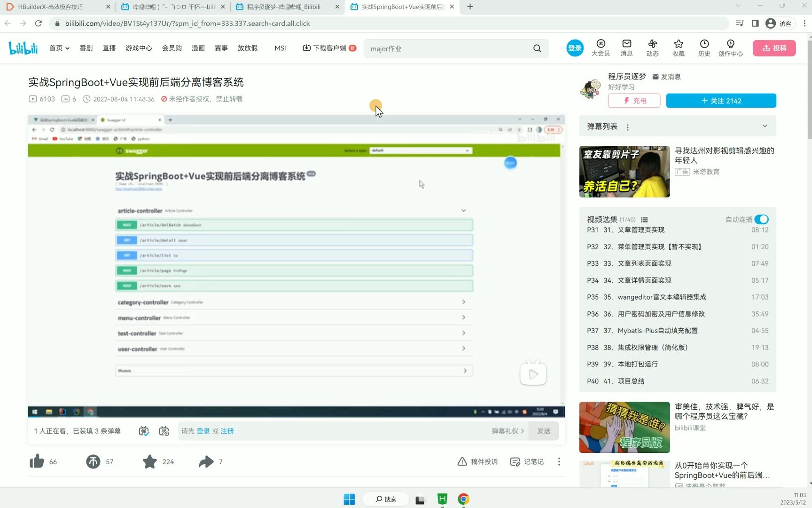Open the danmaku list options menu
Viewport: 812px width, 508px height.
(x=627, y=127)
